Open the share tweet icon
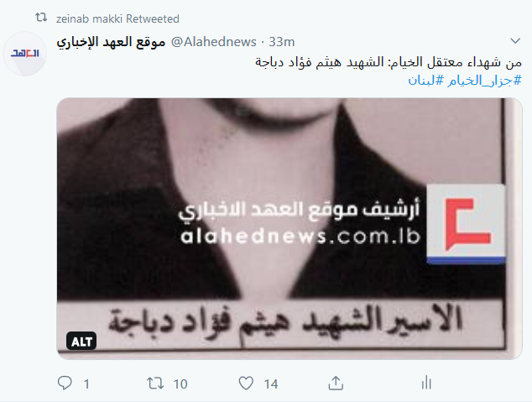532x402 pixels. click(336, 383)
